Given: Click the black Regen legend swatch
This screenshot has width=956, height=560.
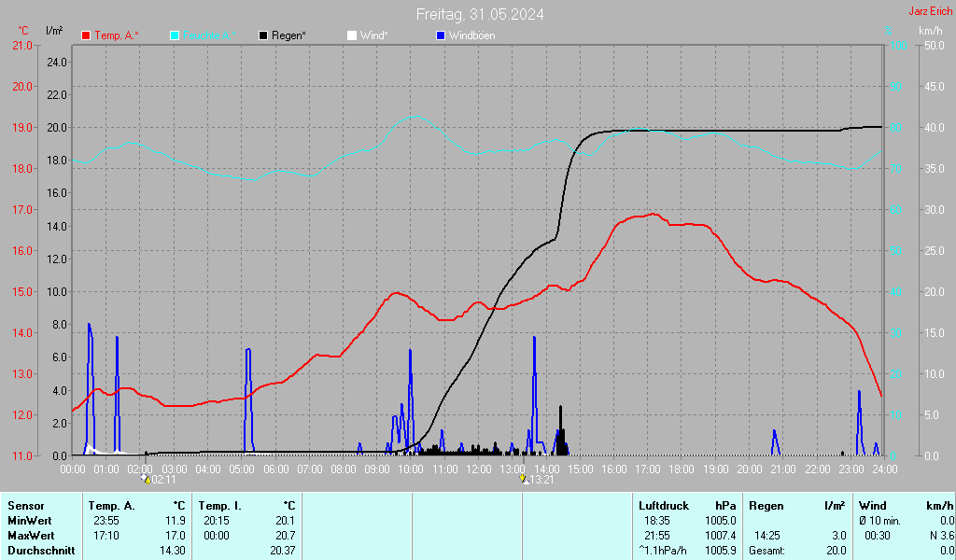Looking at the screenshot, I should 262,36.
